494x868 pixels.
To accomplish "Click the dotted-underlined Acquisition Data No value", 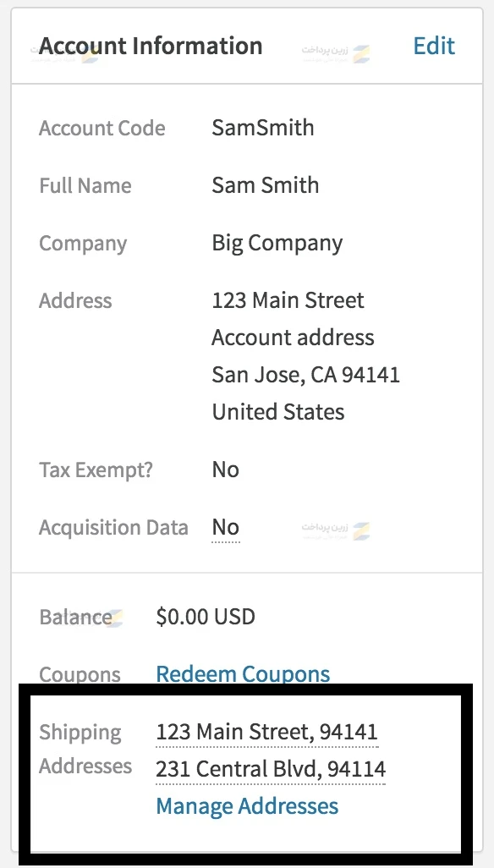I will click(226, 527).
